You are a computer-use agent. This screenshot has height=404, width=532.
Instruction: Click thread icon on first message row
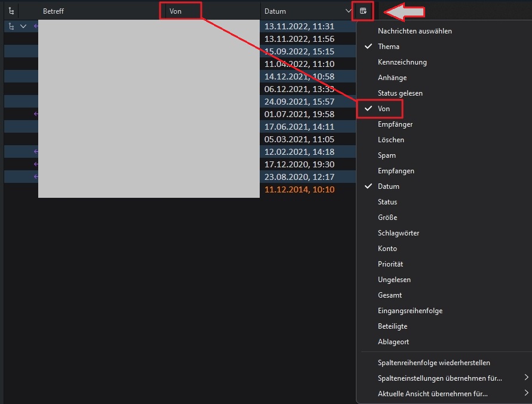[11, 26]
